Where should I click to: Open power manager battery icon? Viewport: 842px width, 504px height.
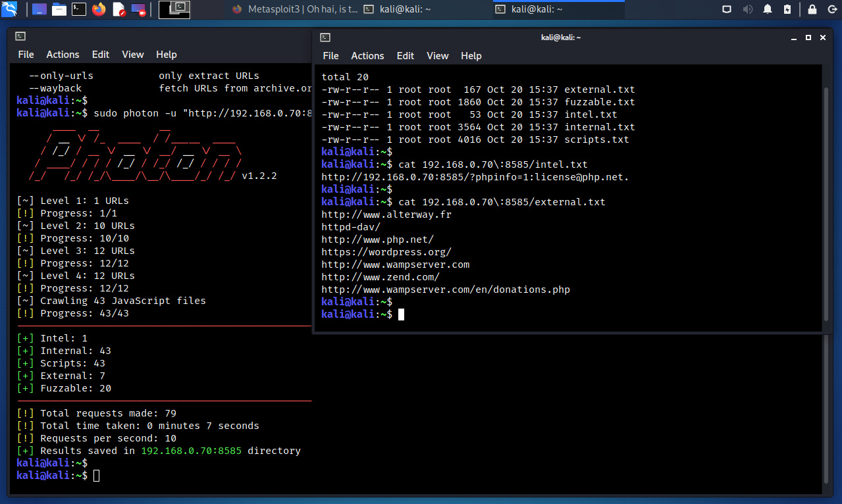click(787, 9)
